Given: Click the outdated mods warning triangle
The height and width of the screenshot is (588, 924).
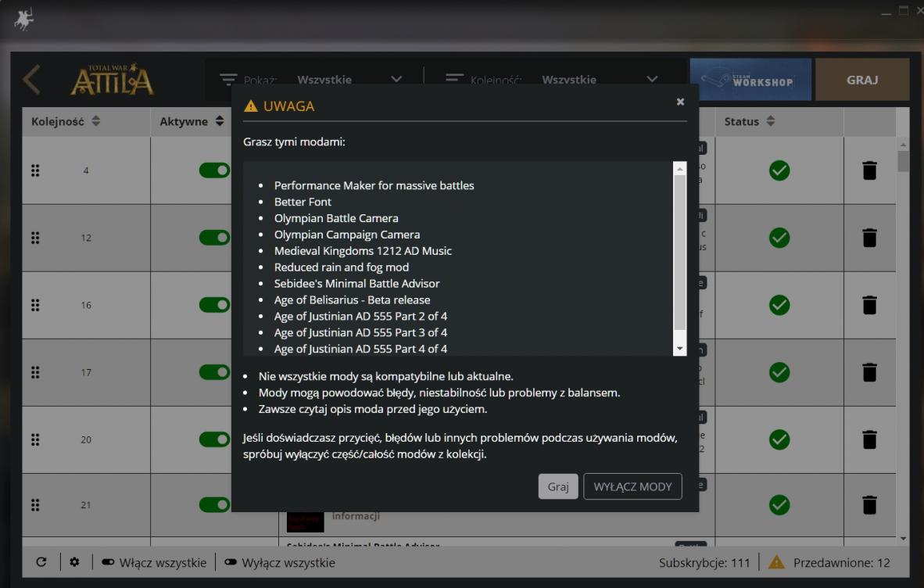Looking at the screenshot, I should [x=776, y=562].
